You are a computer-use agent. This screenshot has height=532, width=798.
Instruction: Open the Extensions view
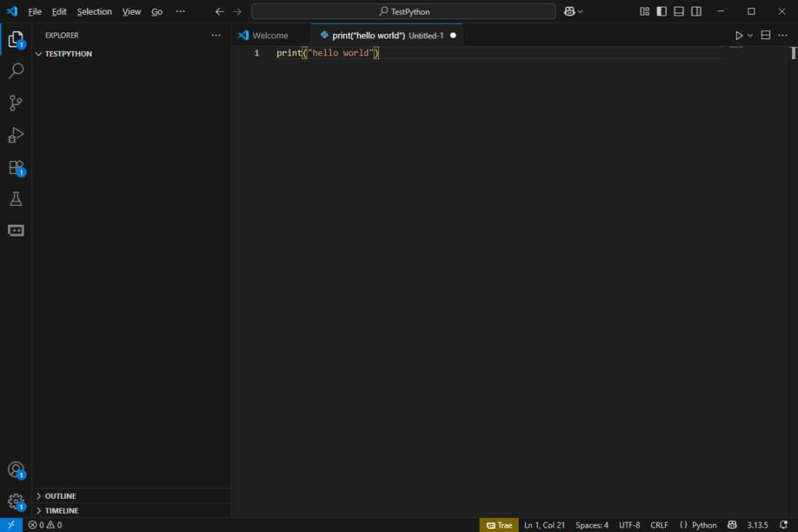click(16, 168)
